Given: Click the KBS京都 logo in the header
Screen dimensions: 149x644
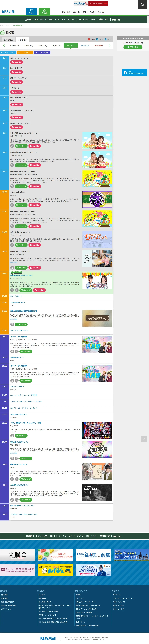Looking at the screenshot, I should (x=8, y=12).
